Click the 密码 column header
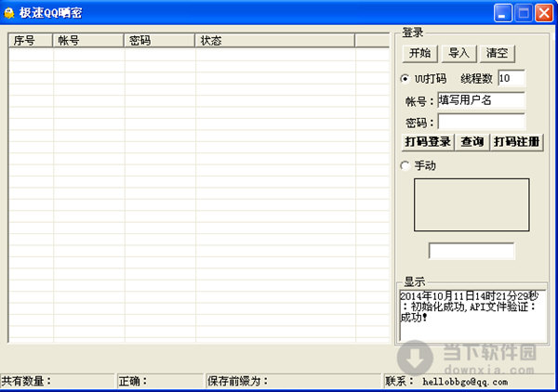 point(159,41)
